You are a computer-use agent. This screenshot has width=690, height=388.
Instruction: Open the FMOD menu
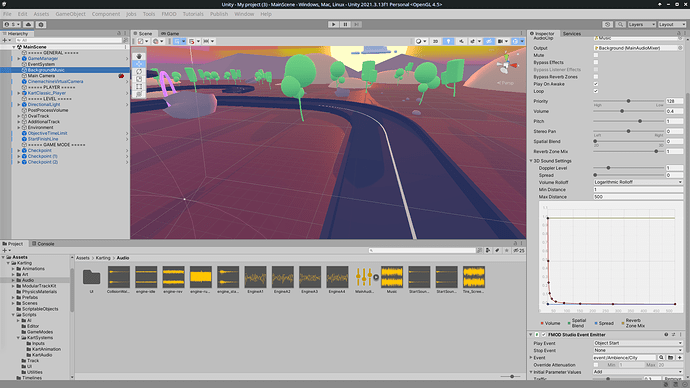coord(169,14)
